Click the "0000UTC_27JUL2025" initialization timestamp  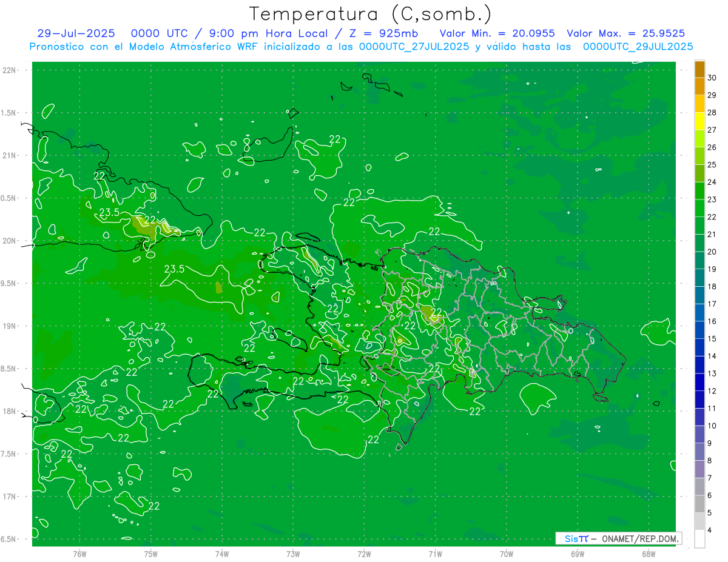tap(414, 47)
